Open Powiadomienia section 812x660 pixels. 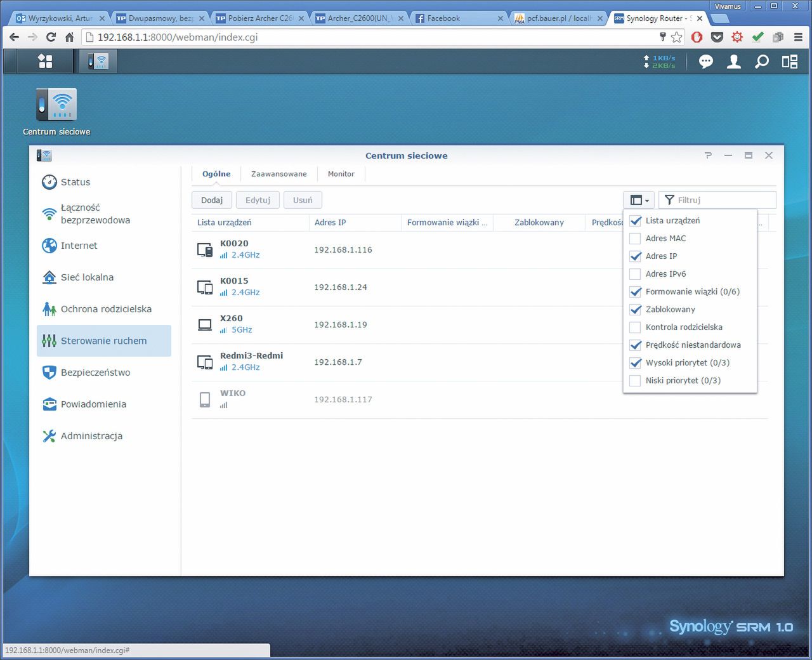pos(104,404)
